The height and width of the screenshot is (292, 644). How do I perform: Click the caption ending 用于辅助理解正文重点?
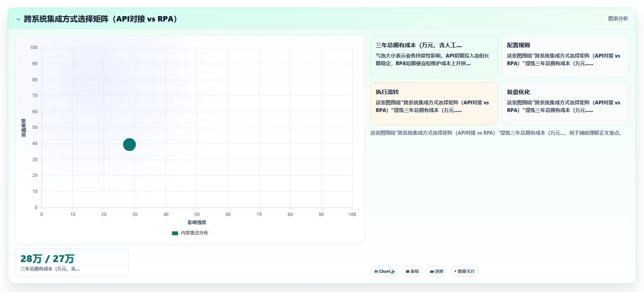tap(497, 133)
